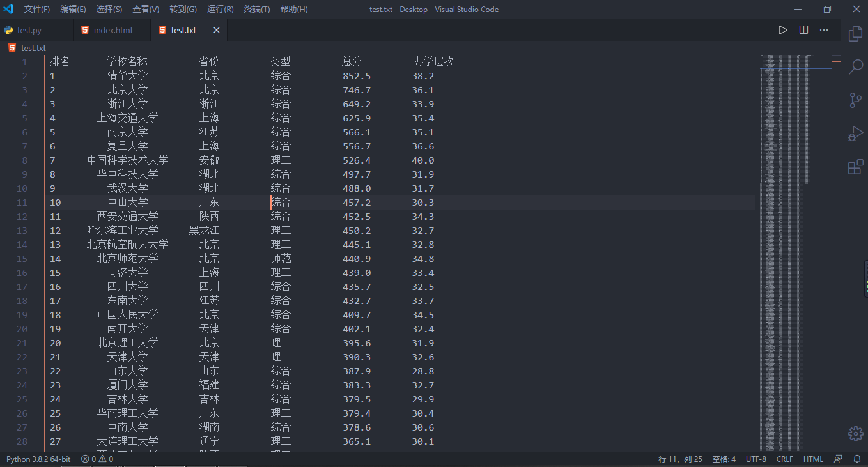Click total score 852.5

[x=357, y=76]
